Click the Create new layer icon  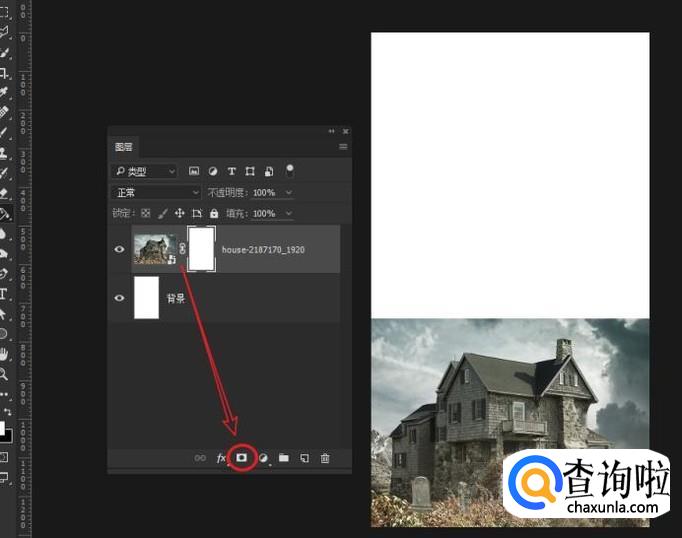304,458
